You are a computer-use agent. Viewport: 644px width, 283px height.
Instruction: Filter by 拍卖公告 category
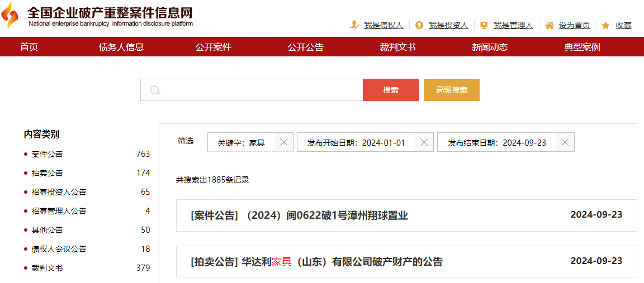point(47,173)
